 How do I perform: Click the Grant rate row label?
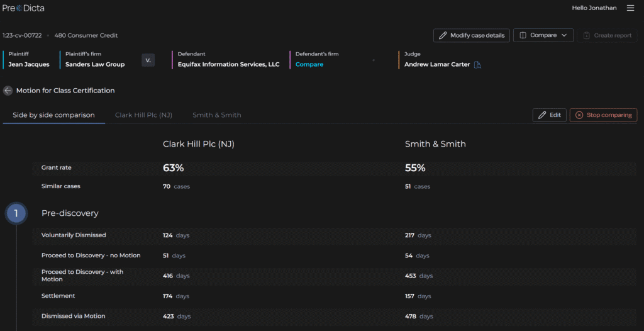[x=56, y=168]
